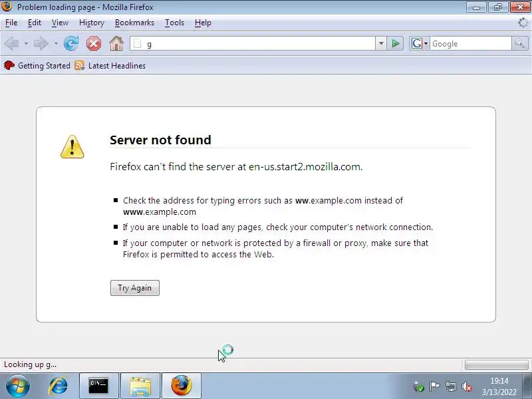Viewport: 532px width, 399px height.
Task: Reload the current page
Action: (71, 43)
